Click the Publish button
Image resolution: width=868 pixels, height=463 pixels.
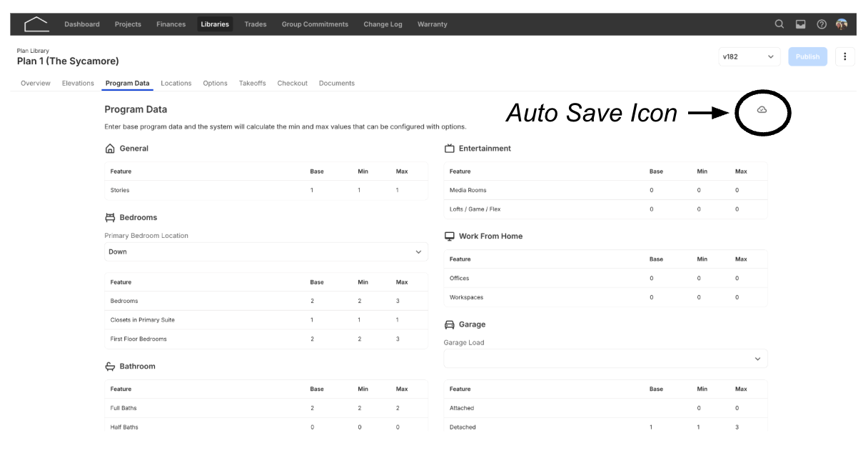807,56
